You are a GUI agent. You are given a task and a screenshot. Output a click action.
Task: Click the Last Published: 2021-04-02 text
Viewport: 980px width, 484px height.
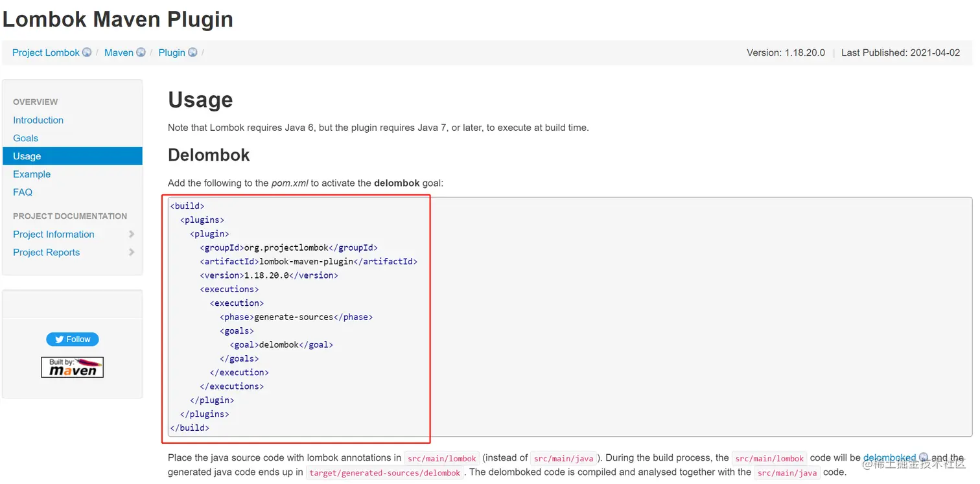point(900,52)
